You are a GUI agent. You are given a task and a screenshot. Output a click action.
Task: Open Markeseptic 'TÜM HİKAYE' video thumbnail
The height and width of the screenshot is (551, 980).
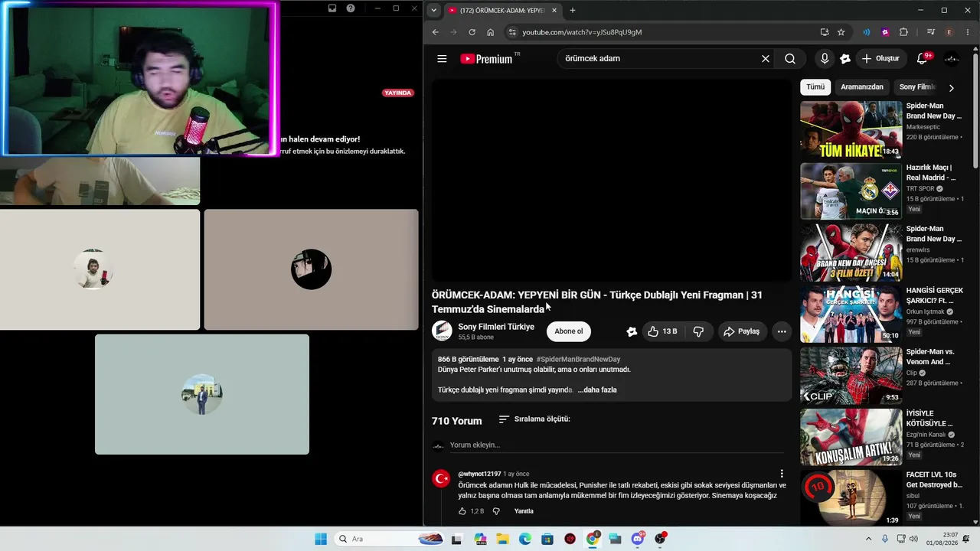tap(851, 129)
